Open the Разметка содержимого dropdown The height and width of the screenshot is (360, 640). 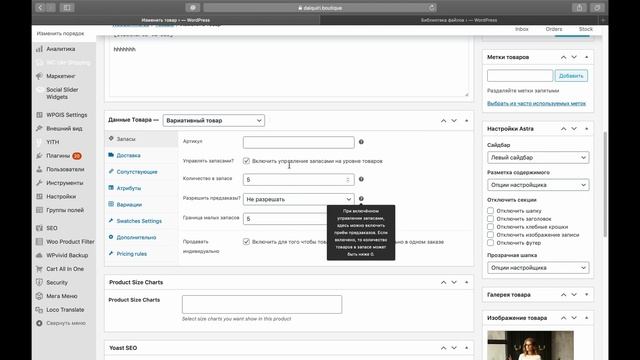click(x=538, y=185)
